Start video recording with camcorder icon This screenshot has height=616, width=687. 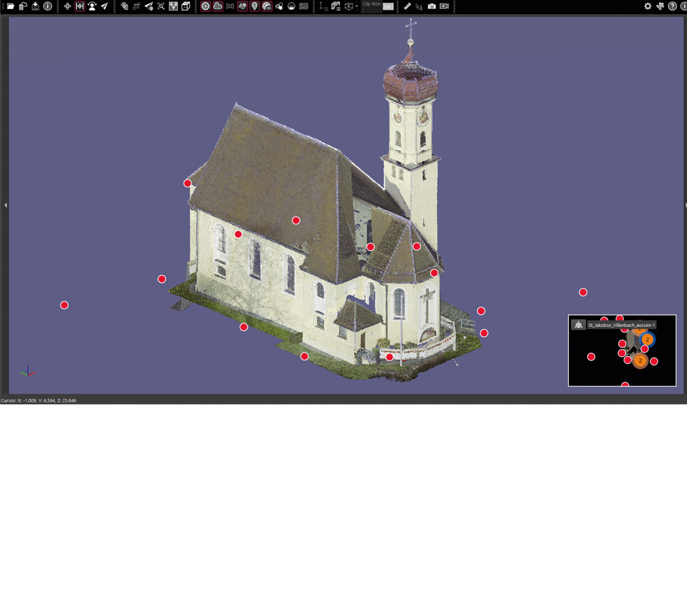(x=445, y=6)
